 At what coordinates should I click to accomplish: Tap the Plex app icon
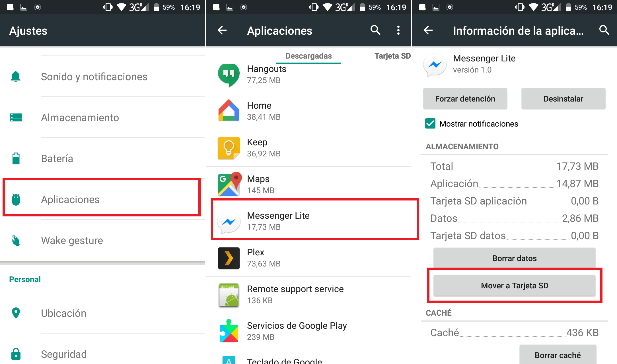pyautogui.click(x=229, y=258)
